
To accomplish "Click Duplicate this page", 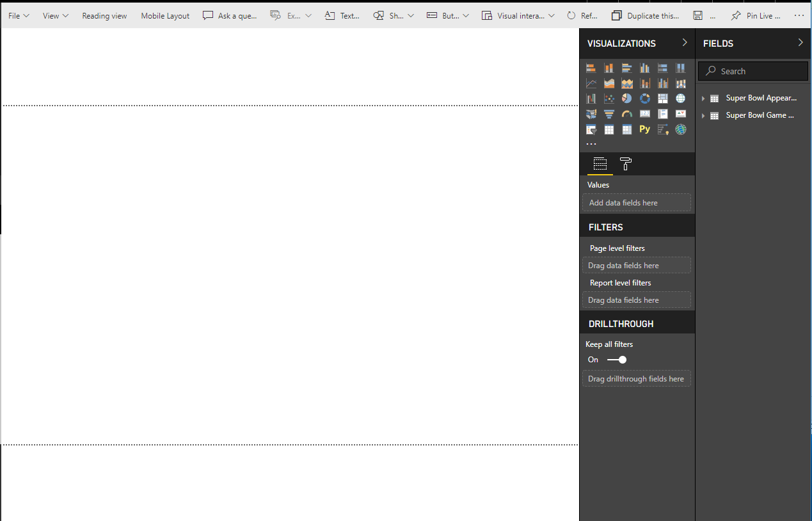I will pos(646,15).
